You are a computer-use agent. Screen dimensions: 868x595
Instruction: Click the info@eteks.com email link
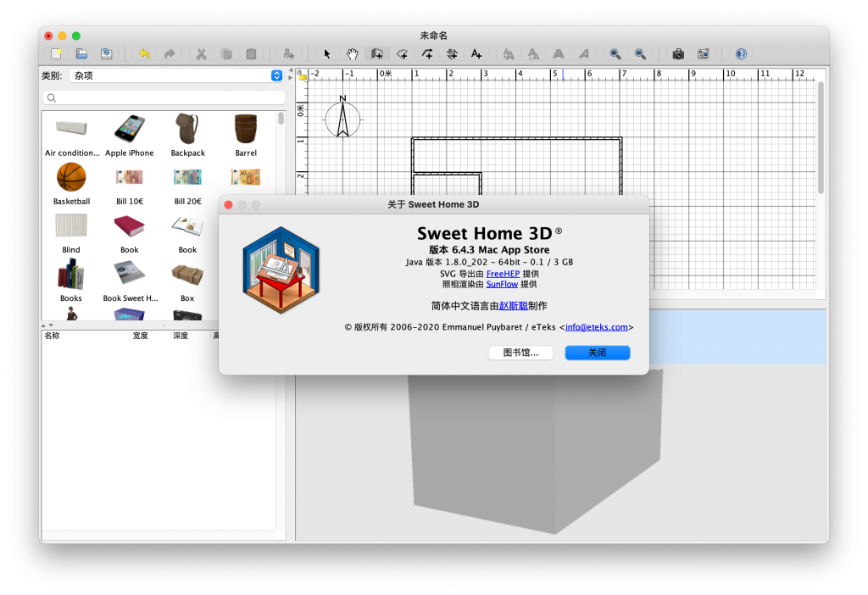click(x=597, y=327)
